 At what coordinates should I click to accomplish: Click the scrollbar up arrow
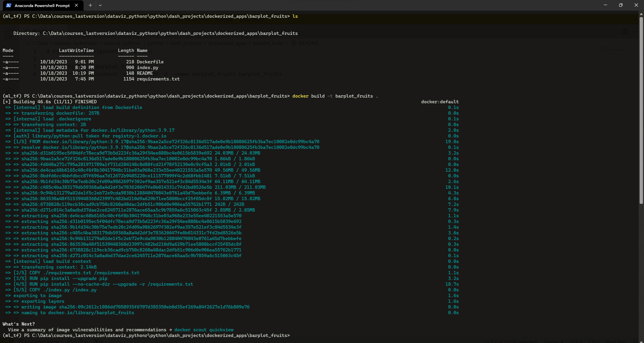pos(641,14)
